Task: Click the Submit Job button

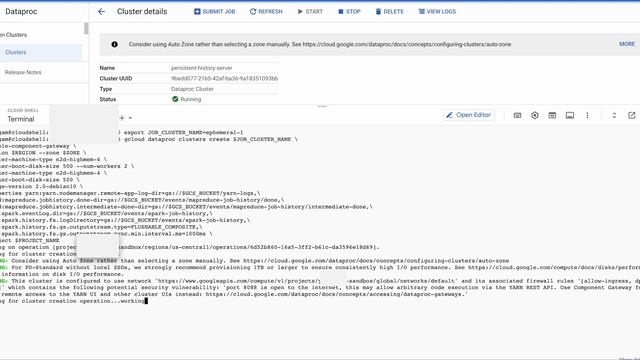Action: click(215, 11)
